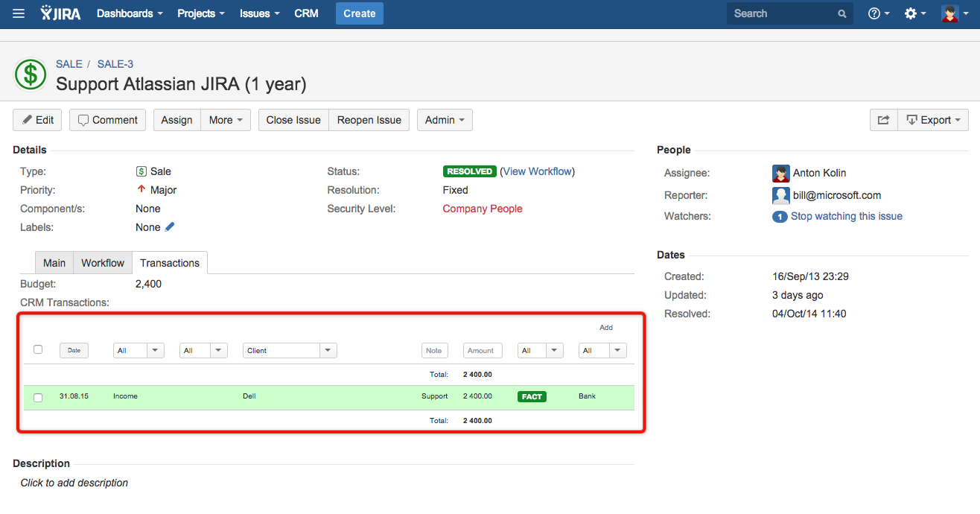Open the user profile avatar menu

click(x=953, y=13)
